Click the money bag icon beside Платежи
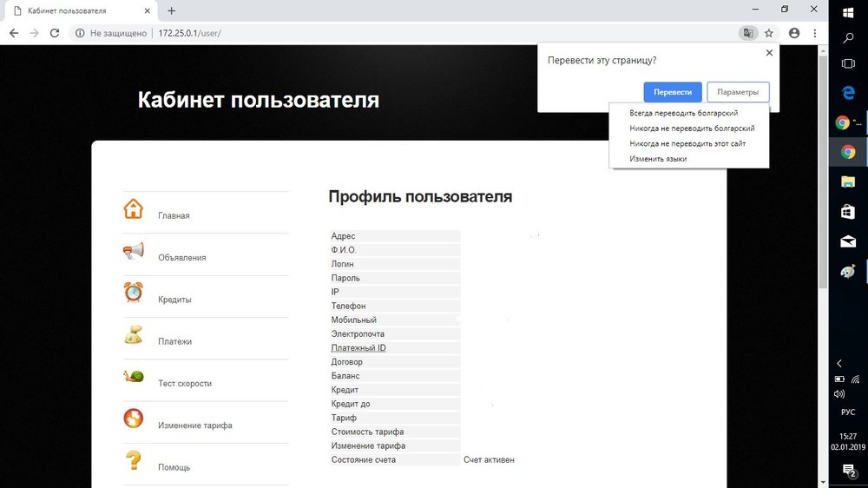Screen dimensions: 868x488 134,335
